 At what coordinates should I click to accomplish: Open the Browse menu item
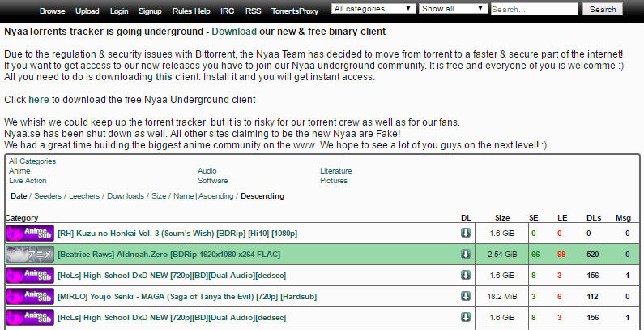click(x=52, y=11)
